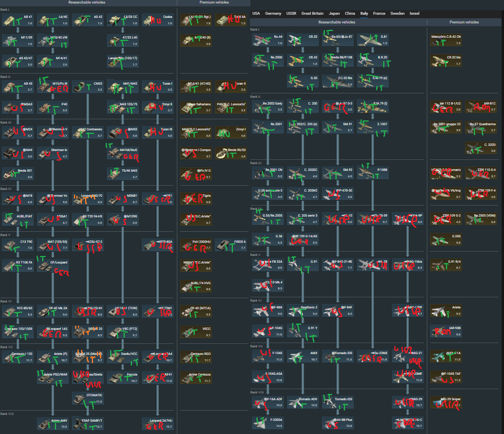Choose the Freccia vehicle
Screen dimensions: 504x434
click(x=123, y=378)
